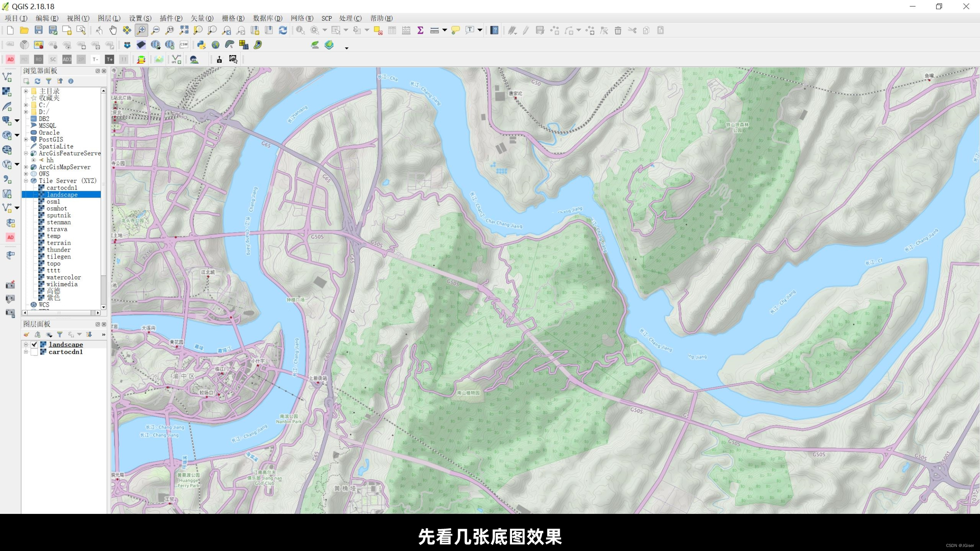Viewport: 980px width, 551px height.
Task: Expand the C:/ drive node
Action: pos(26,105)
